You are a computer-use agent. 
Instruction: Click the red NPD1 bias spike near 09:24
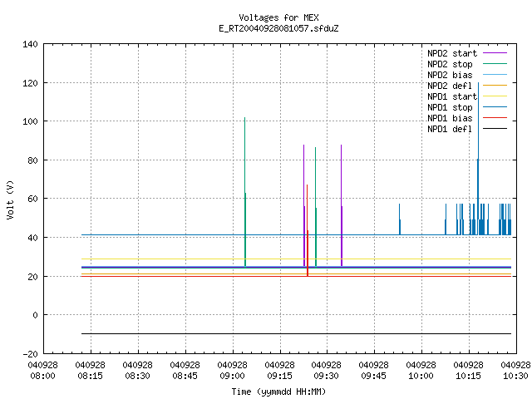pyautogui.click(x=308, y=231)
